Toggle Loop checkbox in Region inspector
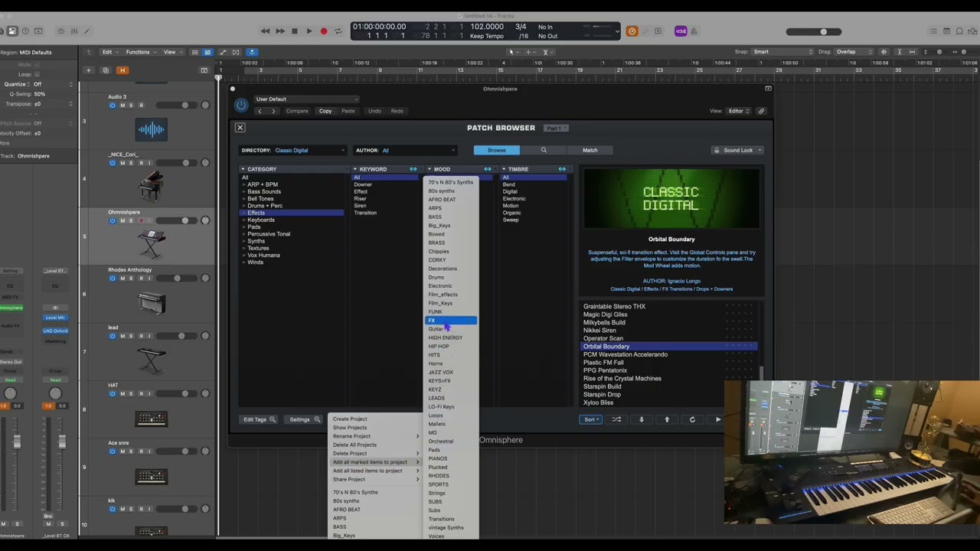Image resolution: width=980 pixels, height=551 pixels. (37, 74)
